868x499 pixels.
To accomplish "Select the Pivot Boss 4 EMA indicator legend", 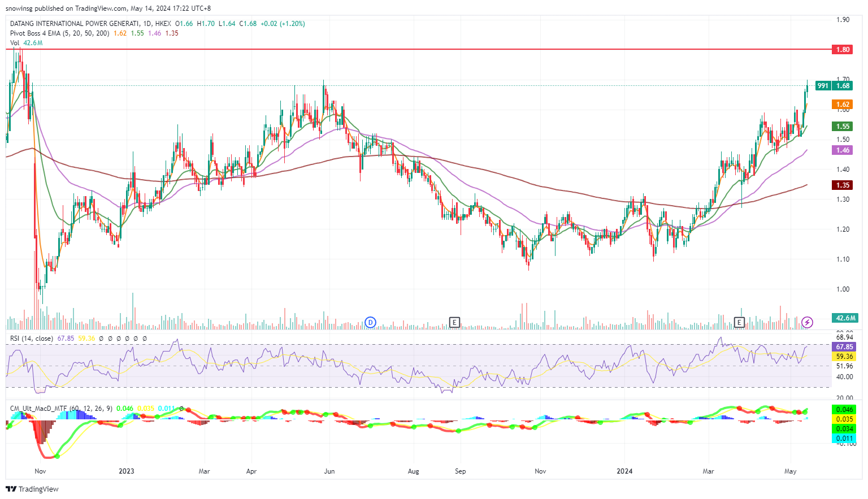I will [60, 33].
